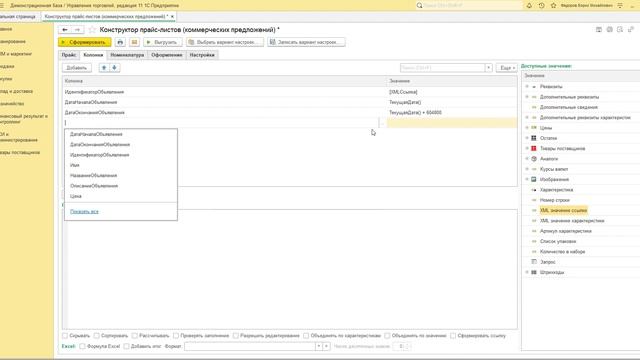
Task: Click the printer icon button
Action: 120,42
